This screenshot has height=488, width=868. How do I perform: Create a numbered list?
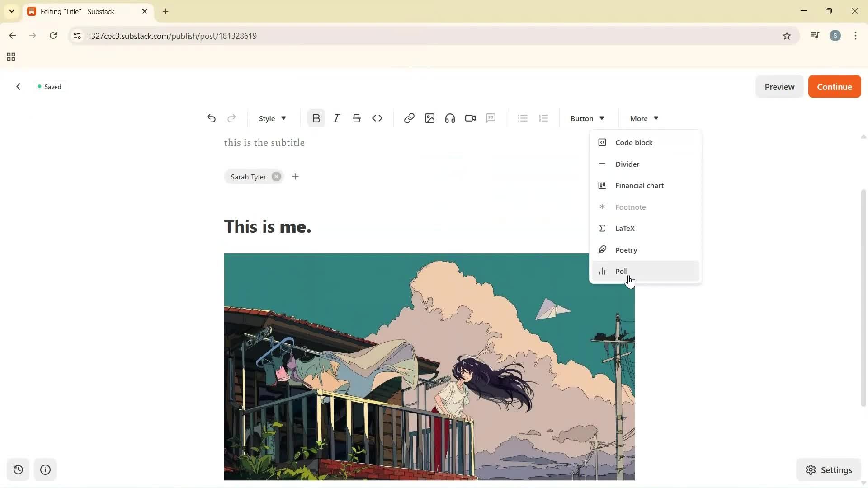[x=543, y=118]
